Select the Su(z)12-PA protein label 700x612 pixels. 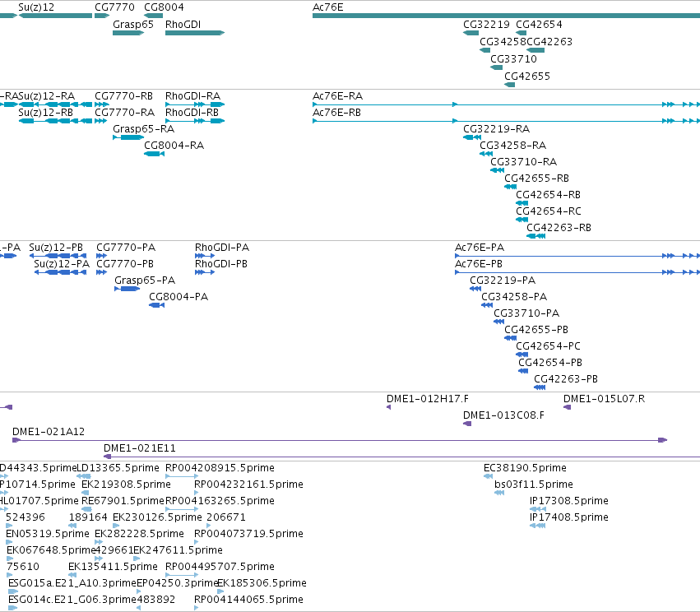point(62,264)
